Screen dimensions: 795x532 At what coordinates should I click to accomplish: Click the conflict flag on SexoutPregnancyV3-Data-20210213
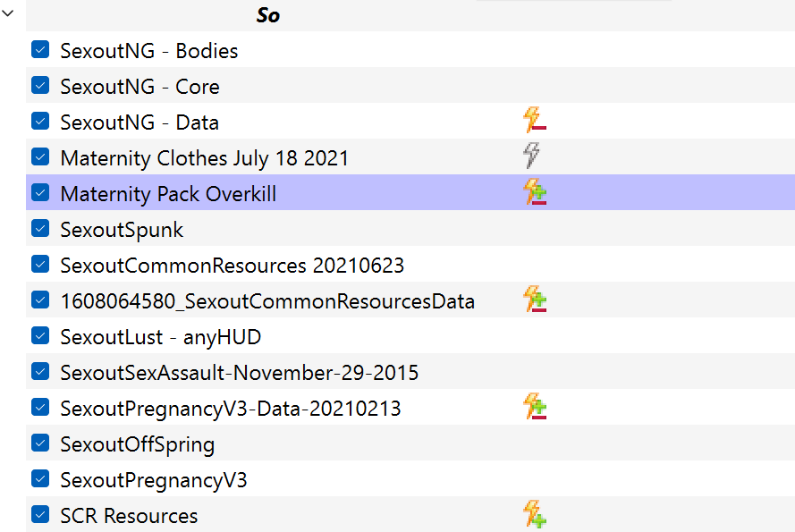tap(536, 407)
